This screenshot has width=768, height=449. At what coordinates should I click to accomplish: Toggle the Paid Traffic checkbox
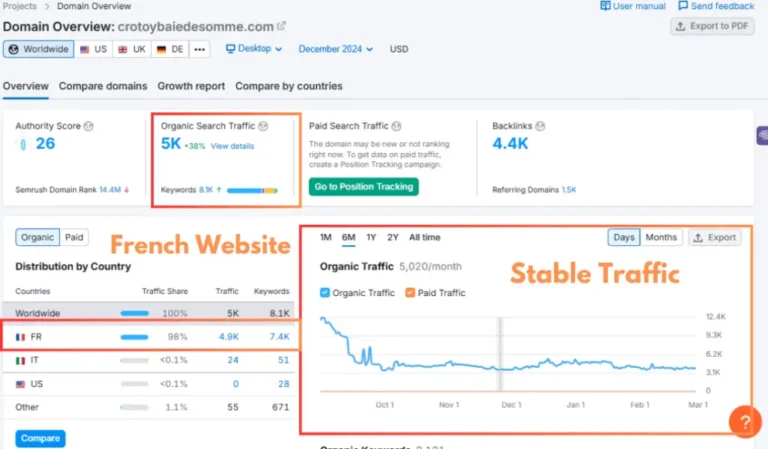410,292
